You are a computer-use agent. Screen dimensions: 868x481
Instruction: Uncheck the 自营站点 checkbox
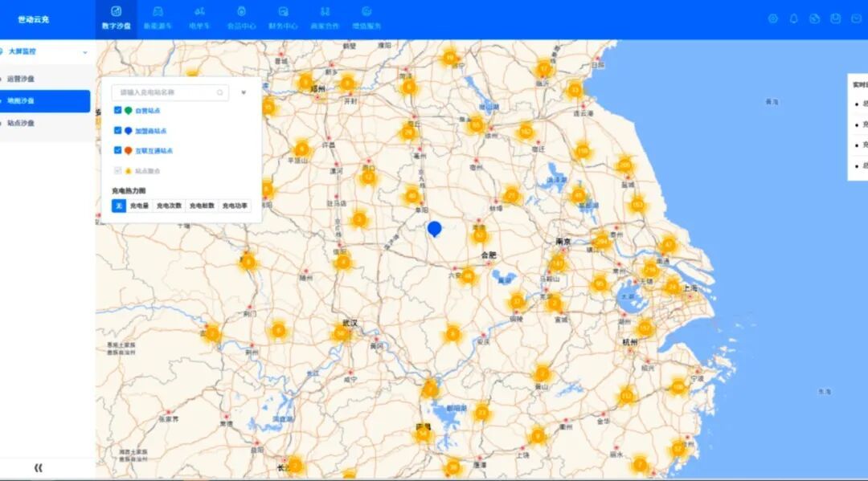click(x=118, y=110)
